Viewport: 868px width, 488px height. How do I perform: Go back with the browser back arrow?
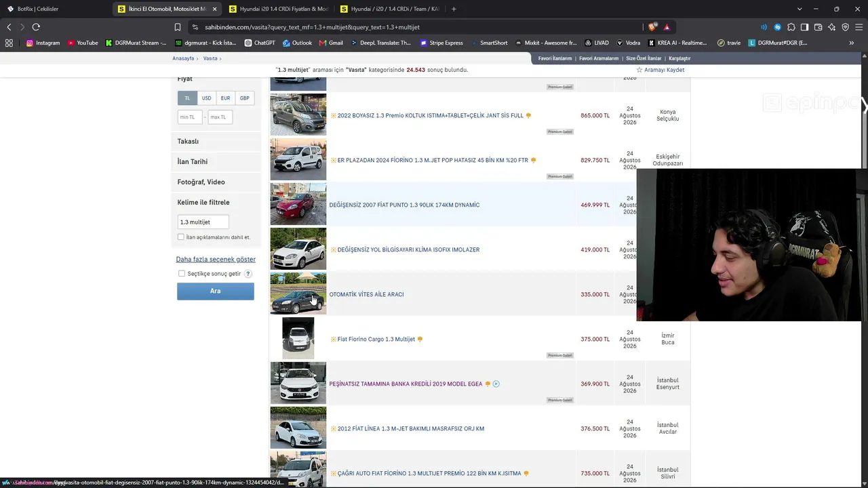[x=9, y=27]
